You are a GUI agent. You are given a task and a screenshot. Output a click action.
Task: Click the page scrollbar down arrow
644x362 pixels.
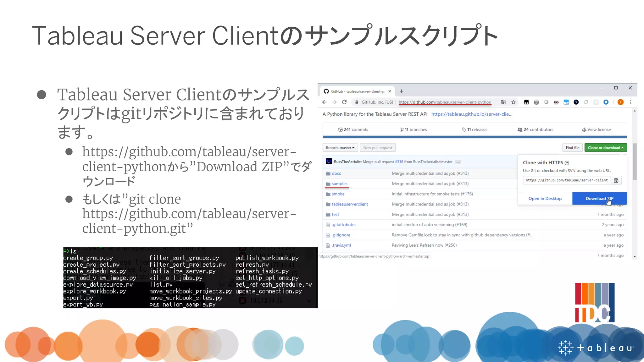(x=635, y=257)
